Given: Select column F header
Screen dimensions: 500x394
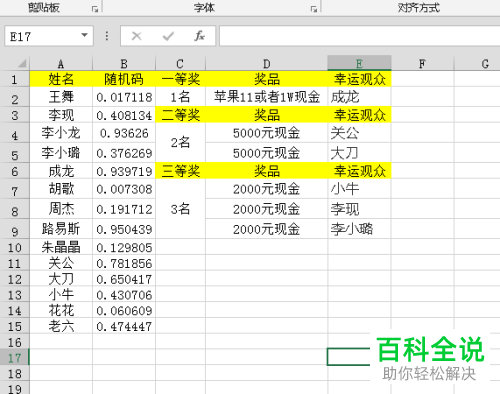Looking at the screenshot, I should point(422,63).
